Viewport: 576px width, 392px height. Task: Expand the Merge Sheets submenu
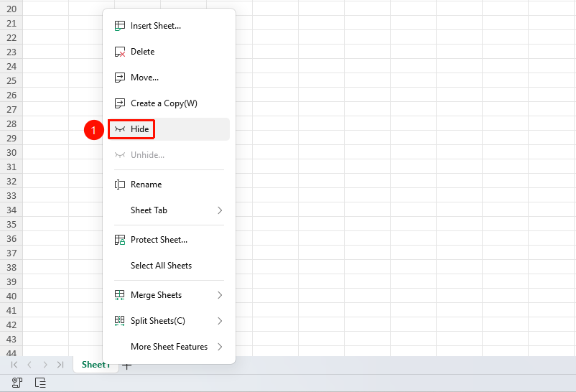click(169, 295)
